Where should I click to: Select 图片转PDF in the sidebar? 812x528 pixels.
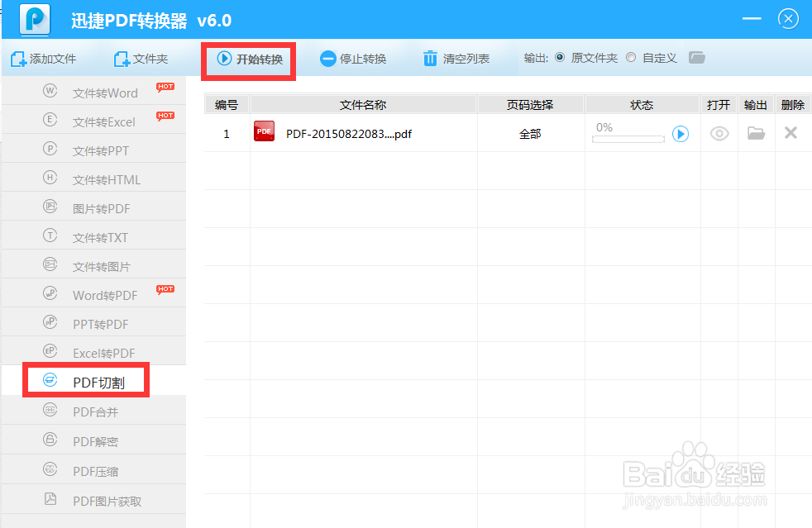click(93, 207)
